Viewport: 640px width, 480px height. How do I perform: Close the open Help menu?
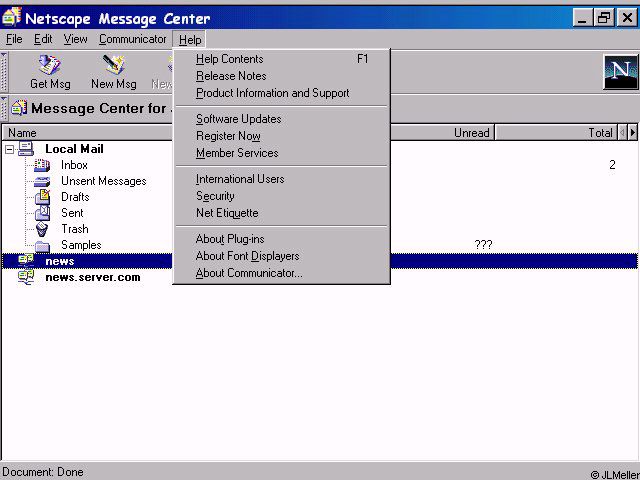(190, 40)
